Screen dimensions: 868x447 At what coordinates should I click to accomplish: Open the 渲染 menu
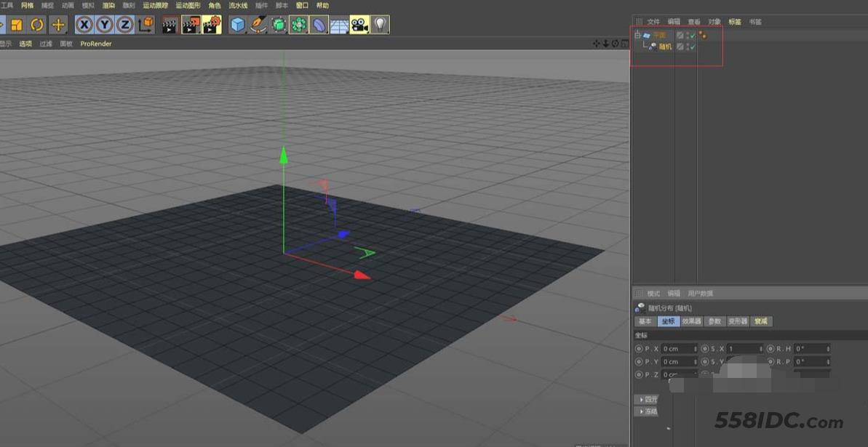point(108,5)
